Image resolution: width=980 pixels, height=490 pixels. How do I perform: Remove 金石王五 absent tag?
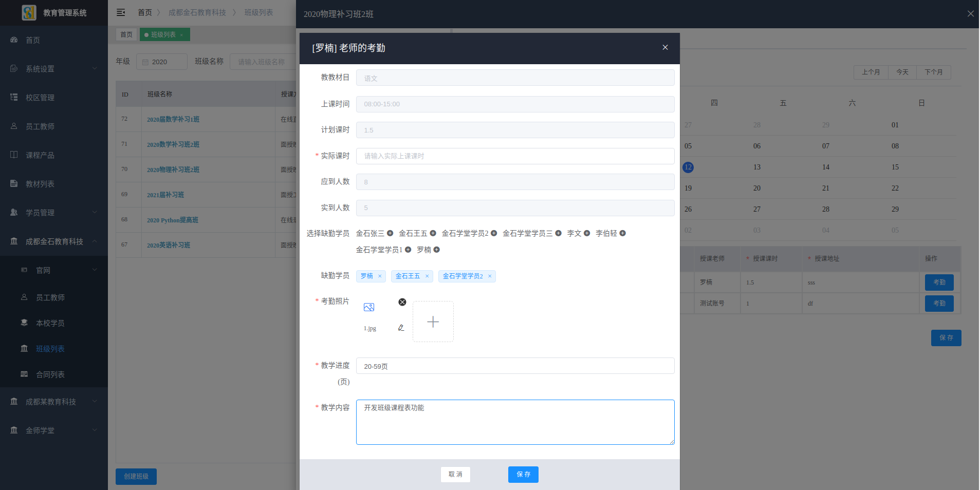[427, 276]
